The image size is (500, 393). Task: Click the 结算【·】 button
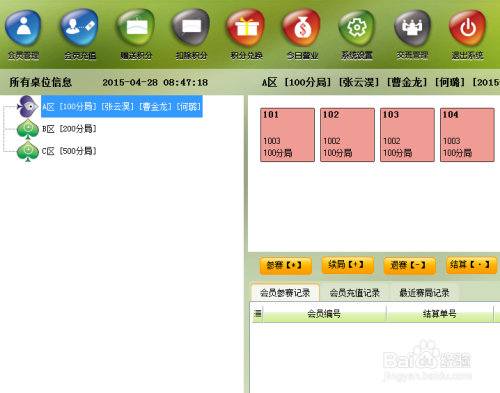(471, 265)
